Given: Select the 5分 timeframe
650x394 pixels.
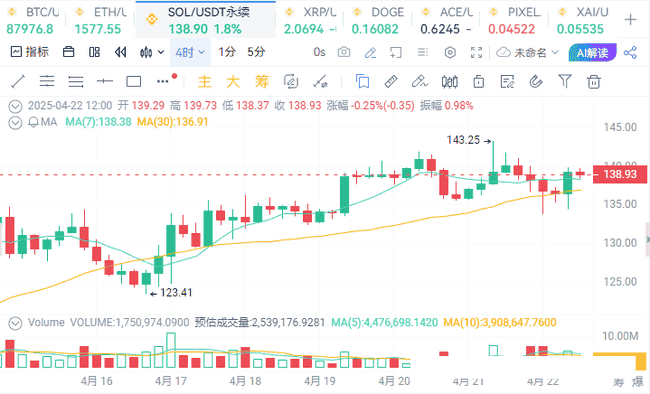Looking at the screenshot, I should tap(256, 52).
